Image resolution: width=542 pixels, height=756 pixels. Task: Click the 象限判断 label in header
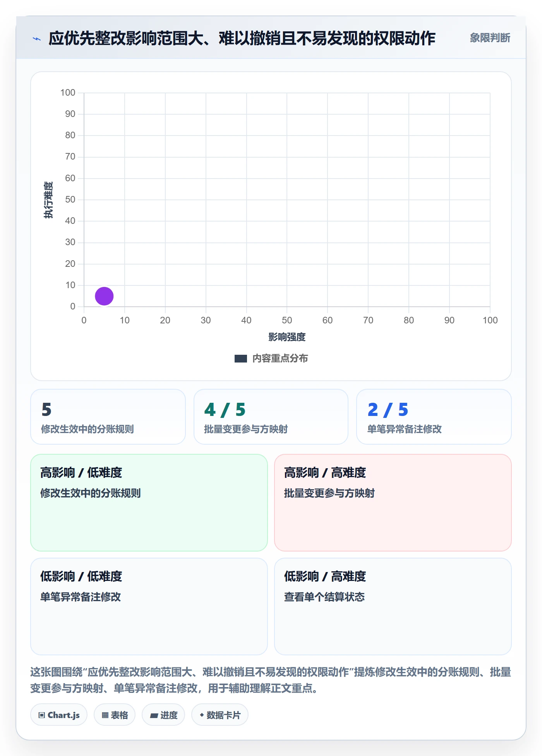pos(490,38)
